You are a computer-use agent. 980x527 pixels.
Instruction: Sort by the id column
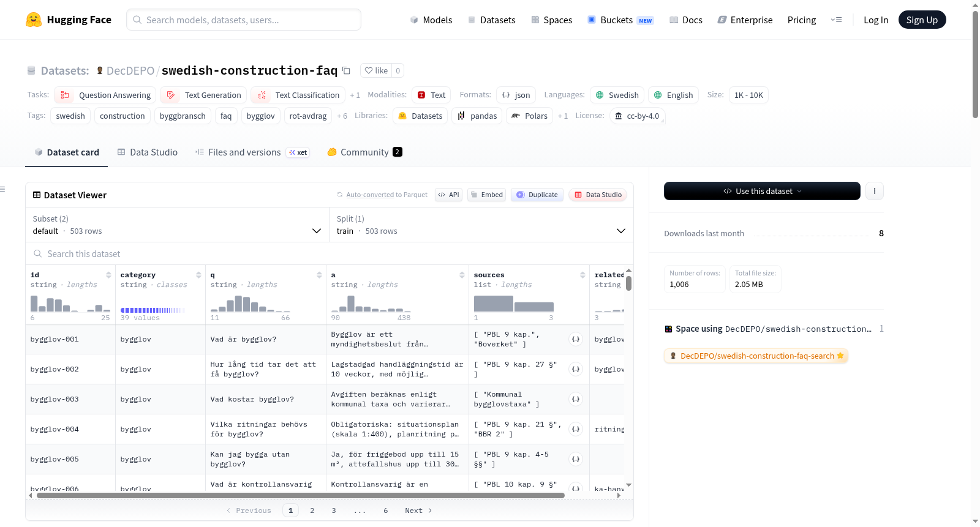[108, 275]
